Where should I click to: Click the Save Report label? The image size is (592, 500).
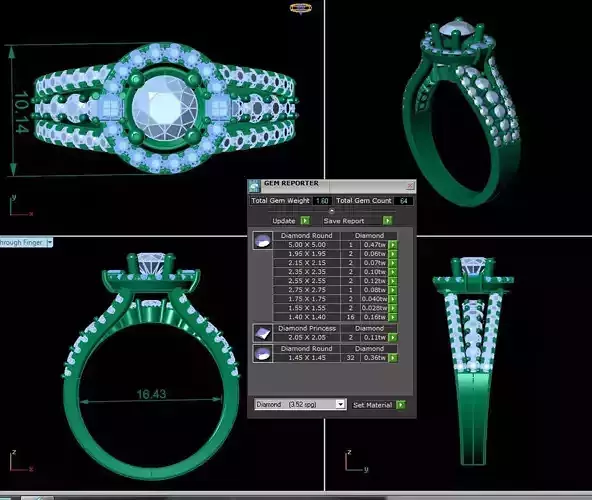coord(344,221)
